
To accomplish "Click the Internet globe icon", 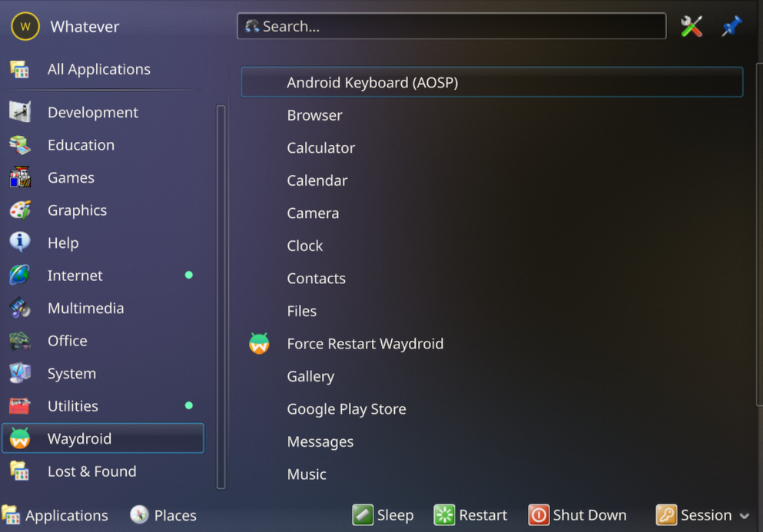I will click(x=19, y=276).
